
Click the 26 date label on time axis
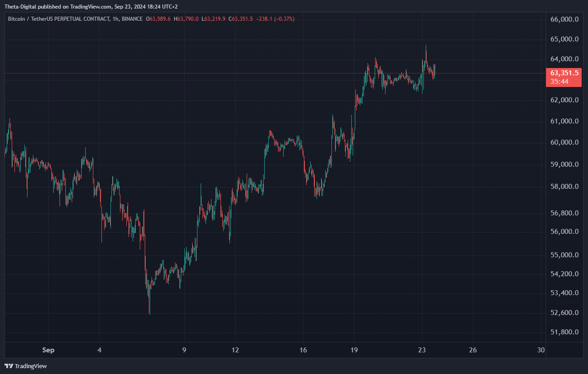(473, 350)
